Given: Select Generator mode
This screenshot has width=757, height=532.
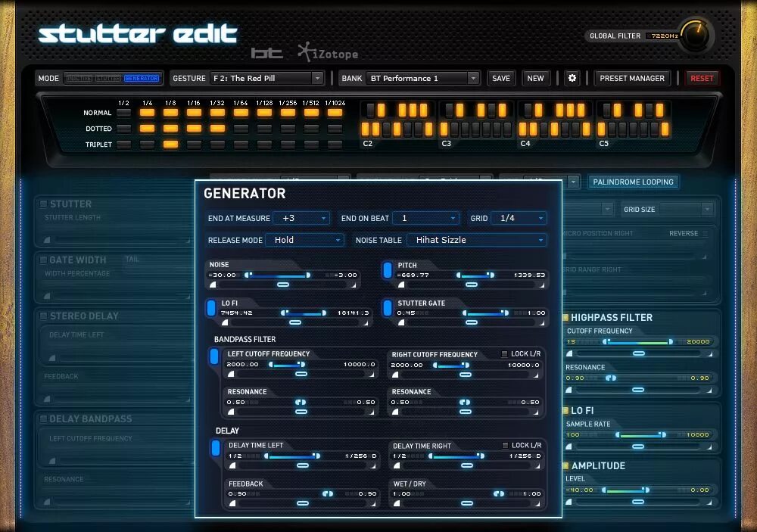Looking at the screenshot, I should click(142, 78).
